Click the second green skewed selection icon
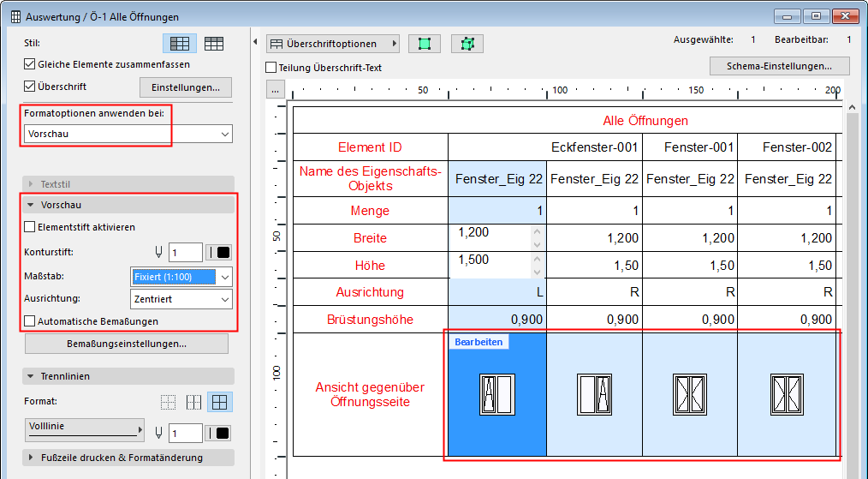This screenshot has width=868, height=479. (467, 44)
